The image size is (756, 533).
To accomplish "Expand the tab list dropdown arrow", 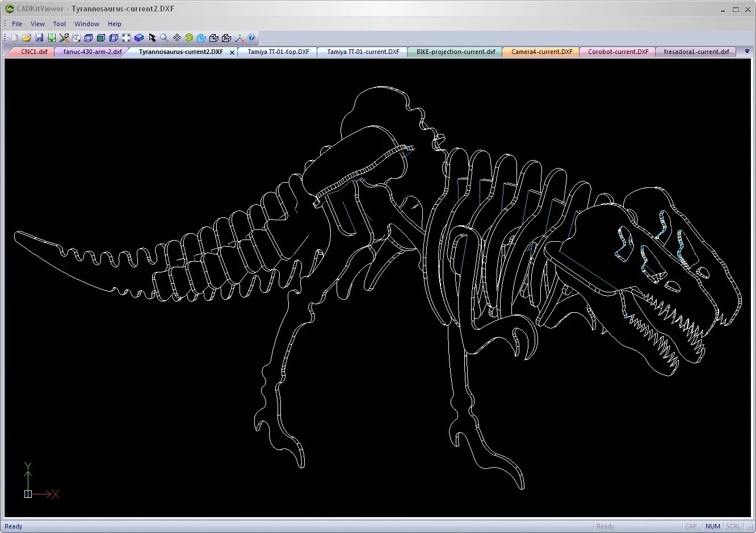I will tap(747, 52).
